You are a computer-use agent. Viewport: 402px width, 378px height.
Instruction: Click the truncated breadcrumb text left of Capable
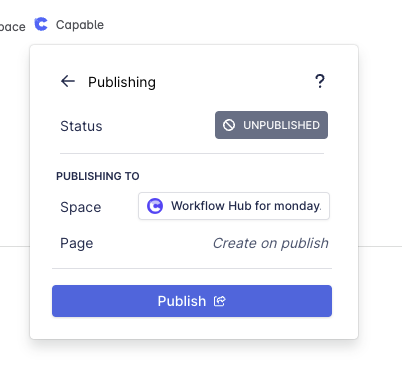coord(13,27)
